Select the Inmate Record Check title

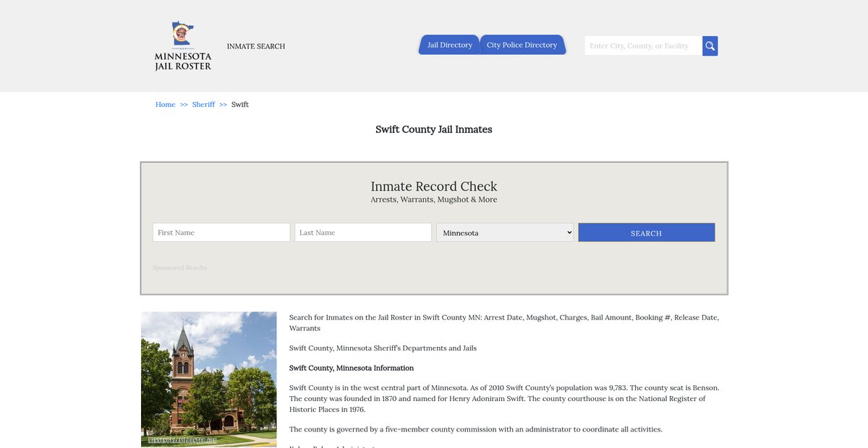pyautogui.click(x=433, y=186)
